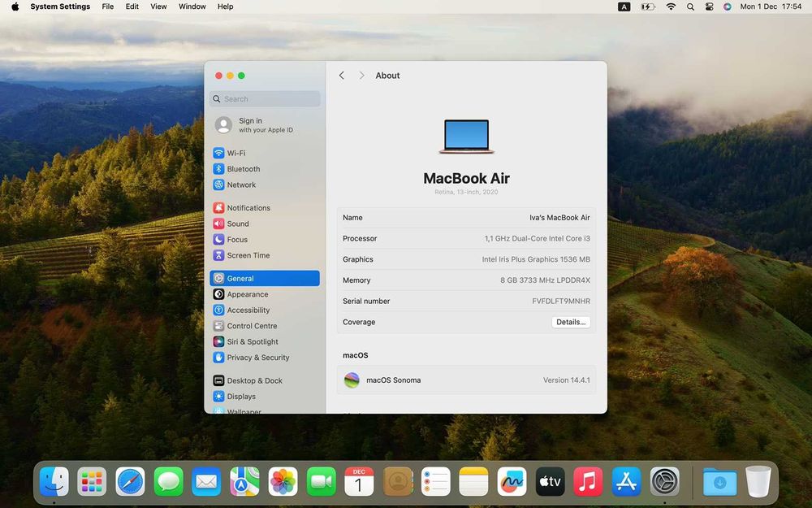812x508 pixels.
Task: Click Processor value 1,1 GHz Dual-Core Intel Core i3
Action: [x=538, y=238]
